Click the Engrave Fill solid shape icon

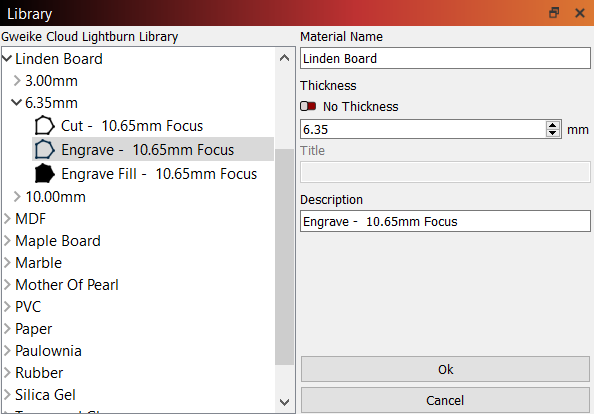click(x=44, y=173)
